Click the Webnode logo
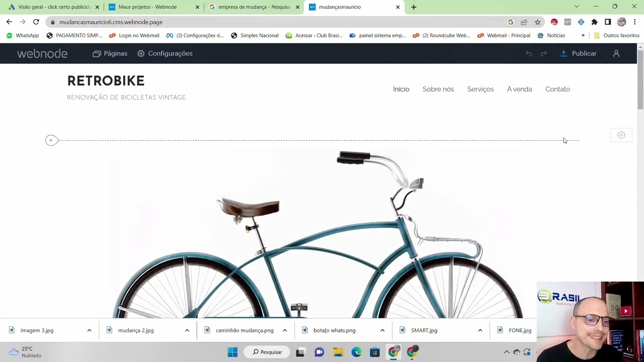Screen dimensions: 644x362 point(42,54)
